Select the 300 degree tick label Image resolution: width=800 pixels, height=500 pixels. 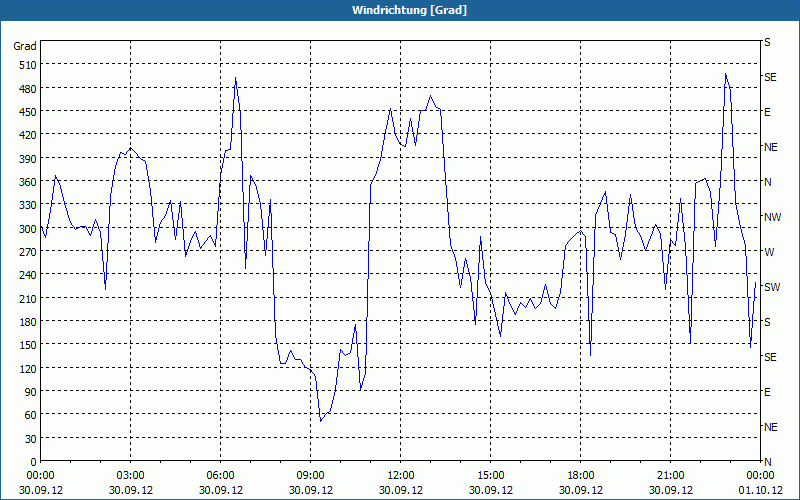28,229
